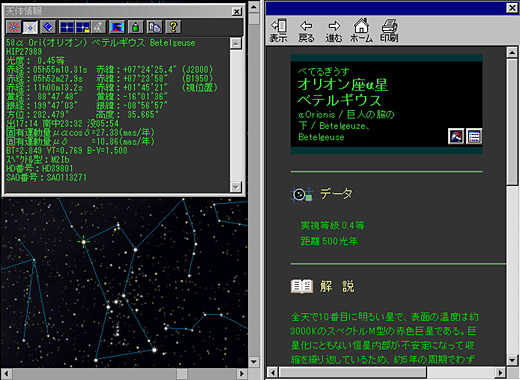Click the 'SAO番号: SAO113271' line
Screen dimensions: 520x380
46,178
